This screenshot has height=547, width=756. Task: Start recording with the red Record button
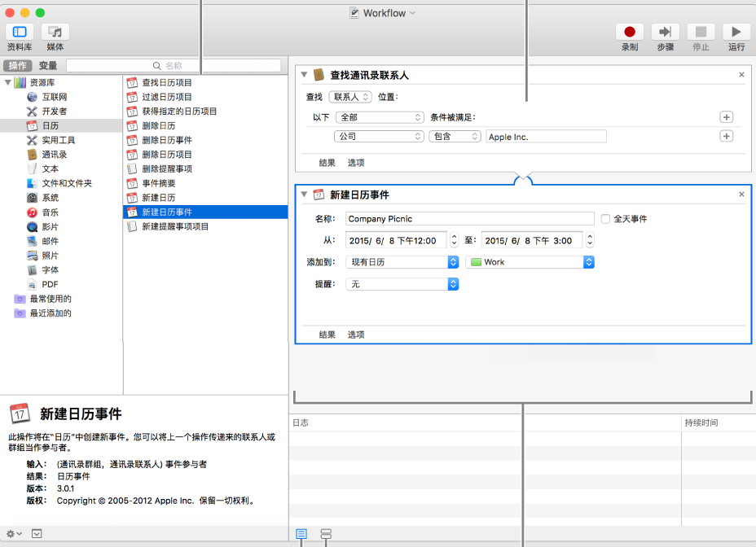pos(629,32)
